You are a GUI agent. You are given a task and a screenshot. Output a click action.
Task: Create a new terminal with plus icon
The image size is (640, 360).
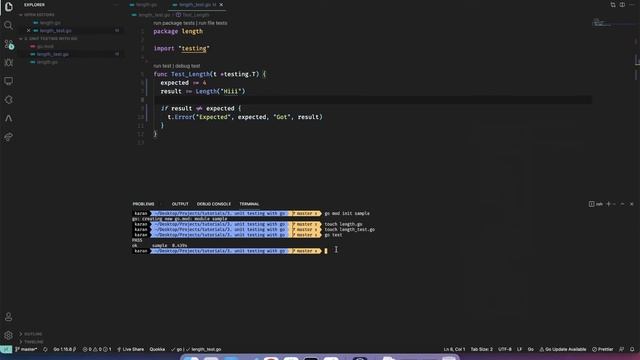point(608,204)
